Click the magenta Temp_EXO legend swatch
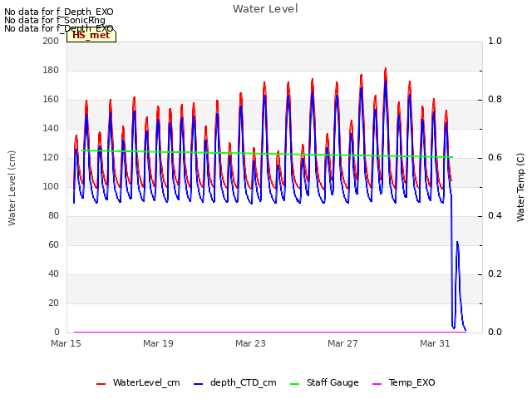Viewport: 532px width, 399px height. [x=377, y=384]
